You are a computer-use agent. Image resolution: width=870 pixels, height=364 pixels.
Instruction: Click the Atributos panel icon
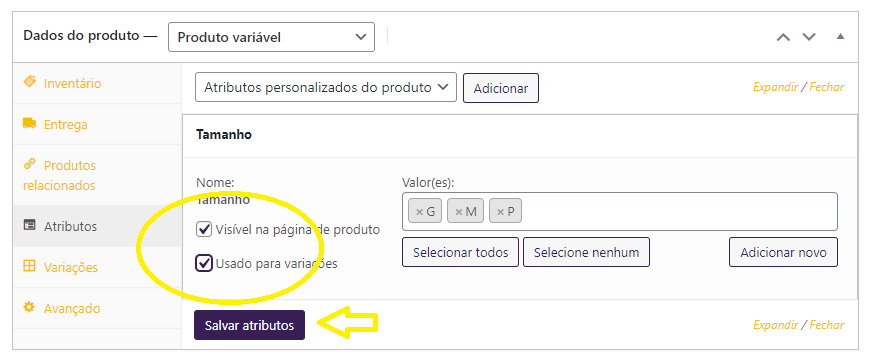(29, 226)
